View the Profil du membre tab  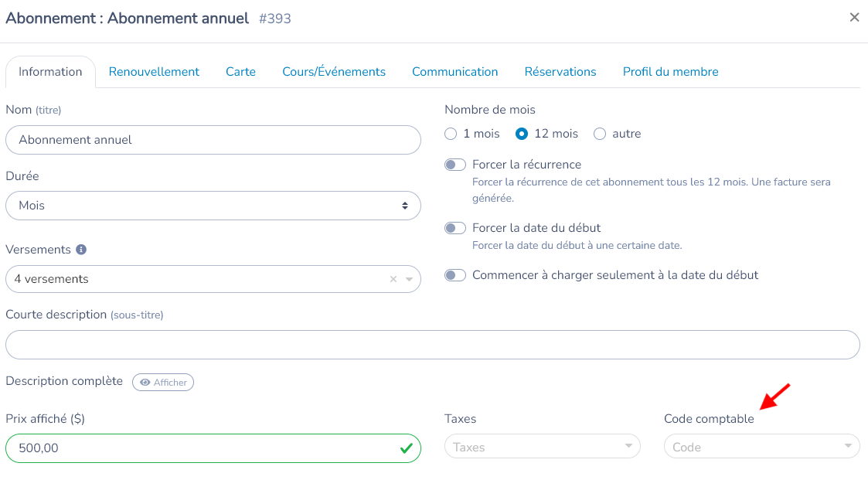click(x=670, y=72)
